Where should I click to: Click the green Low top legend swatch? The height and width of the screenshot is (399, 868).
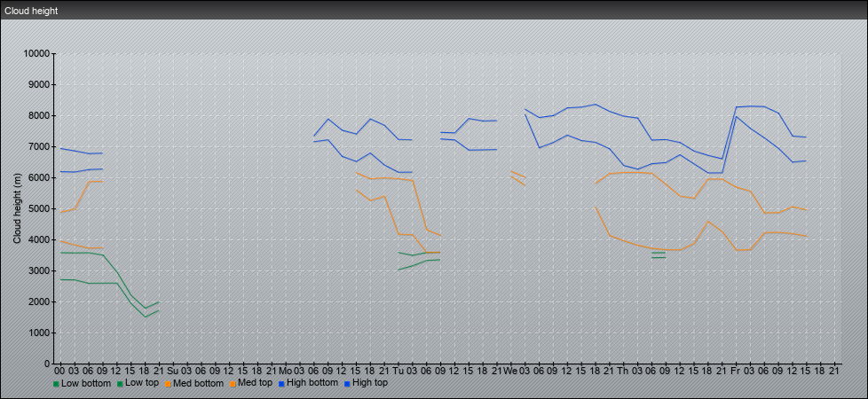(120, 384)
